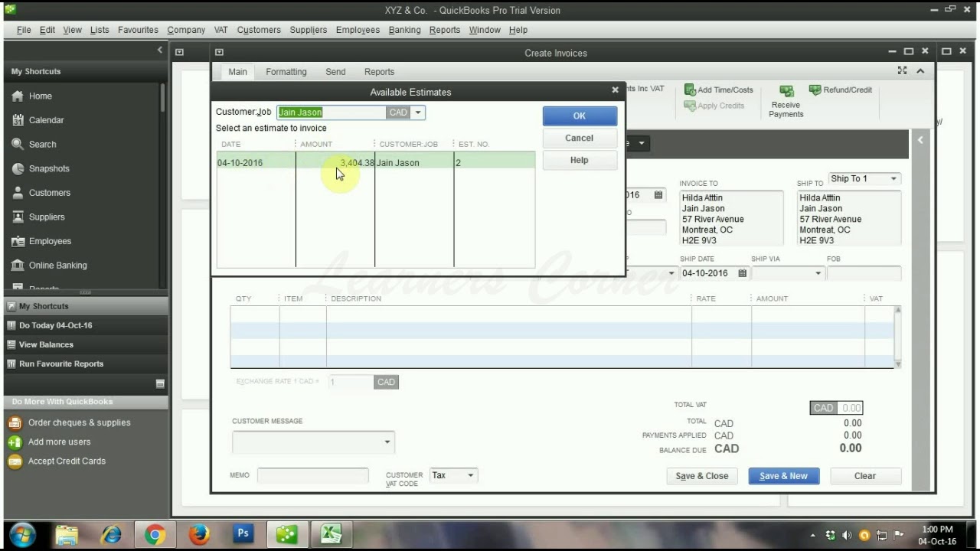Click Help in Available Estimates

[x=580, y=160]
